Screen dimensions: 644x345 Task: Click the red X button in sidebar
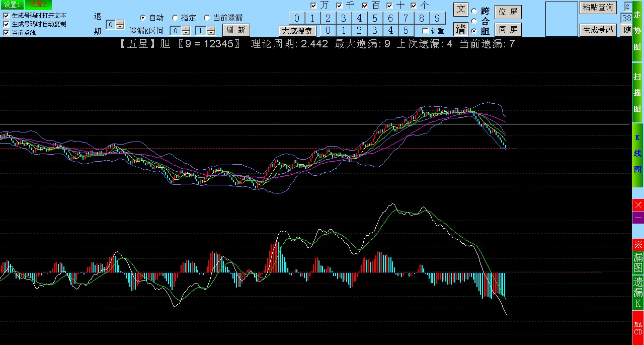tap(638, 205)
